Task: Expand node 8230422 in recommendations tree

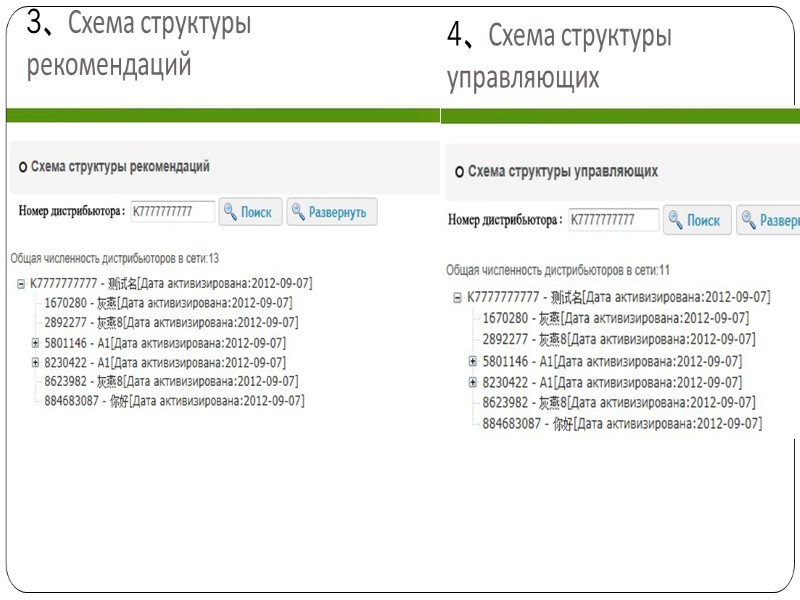Action: point(35,364)
